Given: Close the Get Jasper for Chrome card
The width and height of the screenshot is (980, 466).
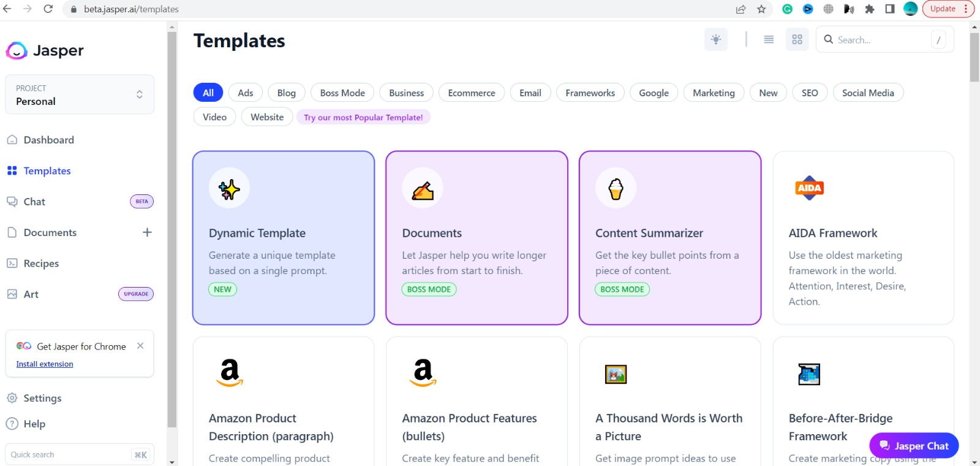Looking at the screenshot, I should click(140, 346).
